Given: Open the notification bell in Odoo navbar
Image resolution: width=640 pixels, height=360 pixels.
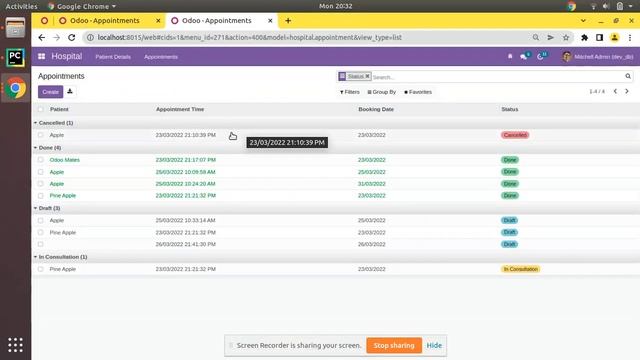Looking at the screenshot, I should click(510, 56).
